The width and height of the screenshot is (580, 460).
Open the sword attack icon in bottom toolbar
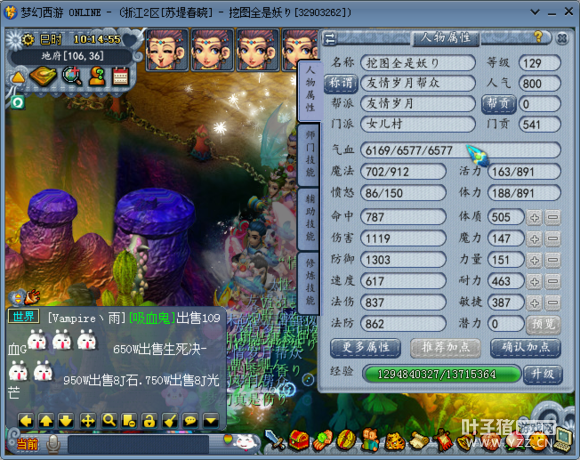(x=274, y=440)
